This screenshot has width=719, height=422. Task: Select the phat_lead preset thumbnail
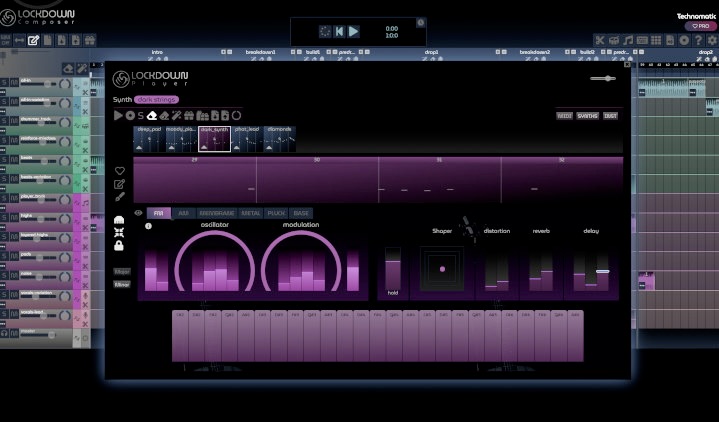247,139
